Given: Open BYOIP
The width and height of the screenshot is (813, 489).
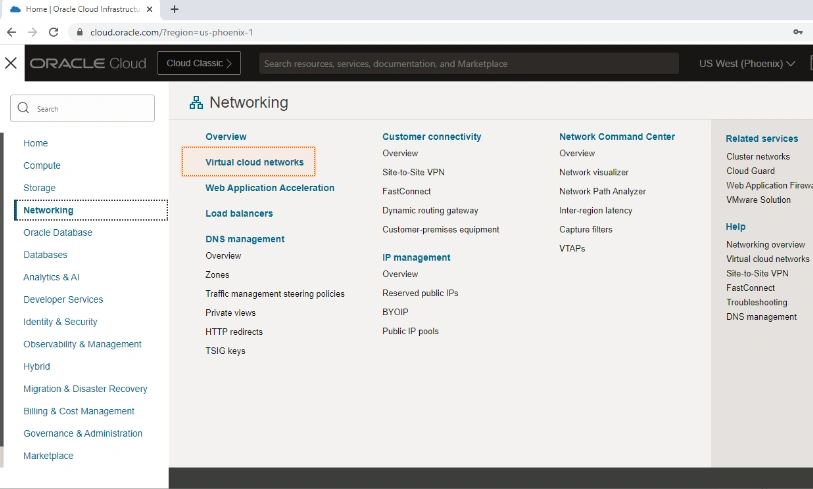Looking at the screenshot, I should click(395, 312).
